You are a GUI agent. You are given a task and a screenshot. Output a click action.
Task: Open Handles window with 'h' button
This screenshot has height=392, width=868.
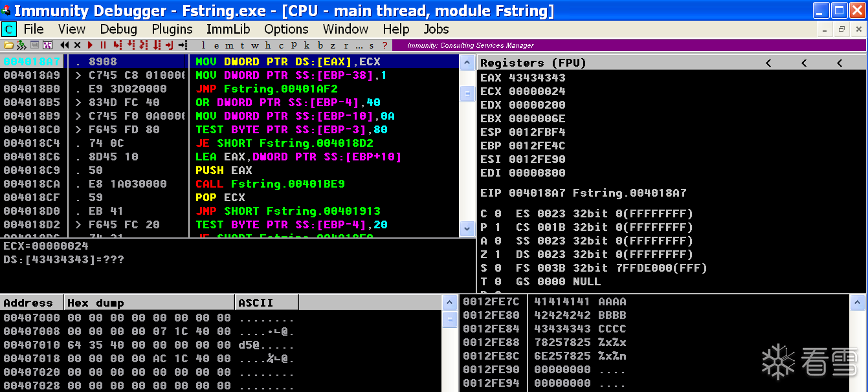[267, 45]
